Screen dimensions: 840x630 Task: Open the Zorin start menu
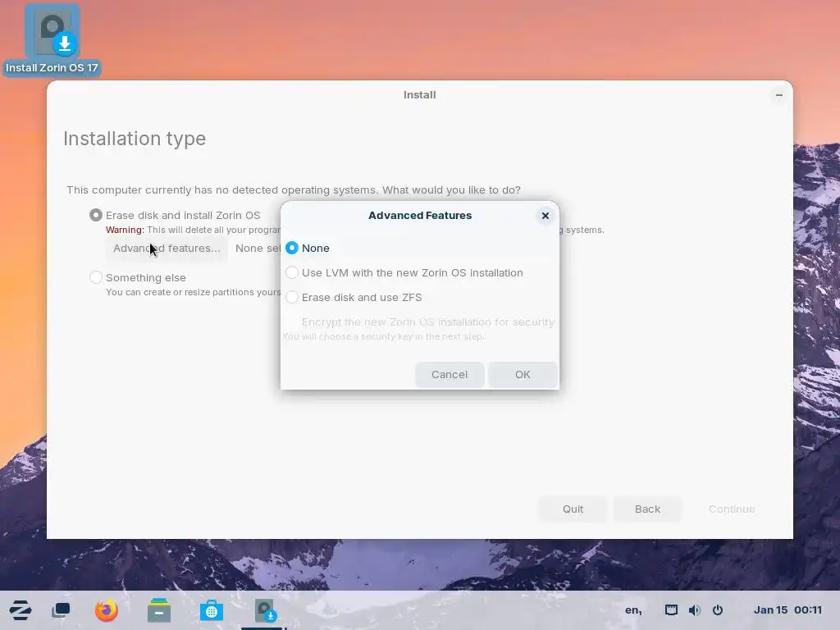coord(21,610)
